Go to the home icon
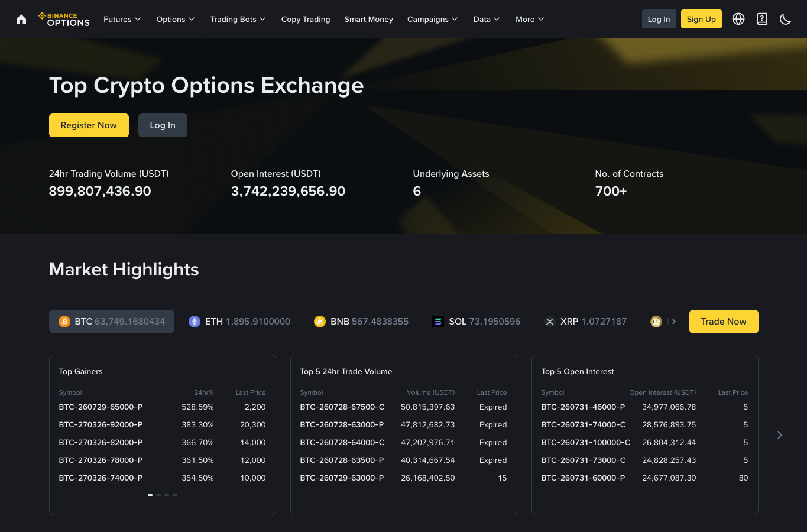 [21, 19]
